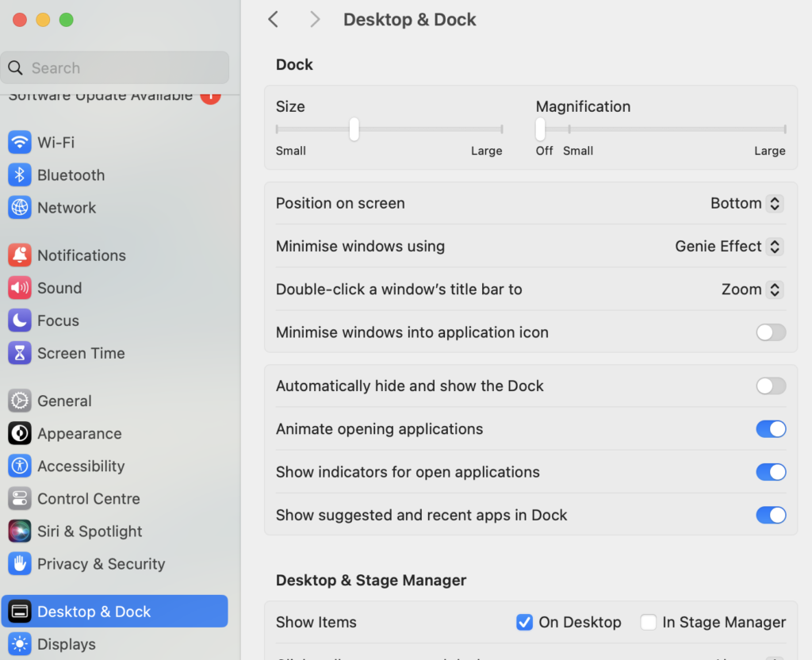Open Network settings
The width and height of the screenshot is (812, 660).
[x=67, y=207]
